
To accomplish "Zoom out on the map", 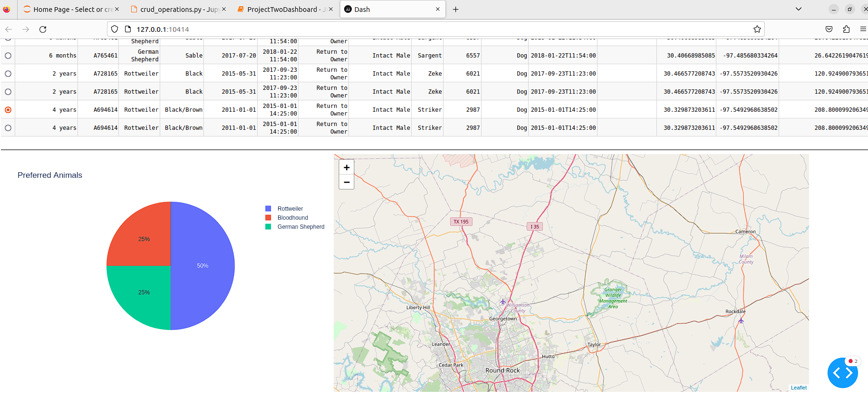I will (x=347, y=182).
